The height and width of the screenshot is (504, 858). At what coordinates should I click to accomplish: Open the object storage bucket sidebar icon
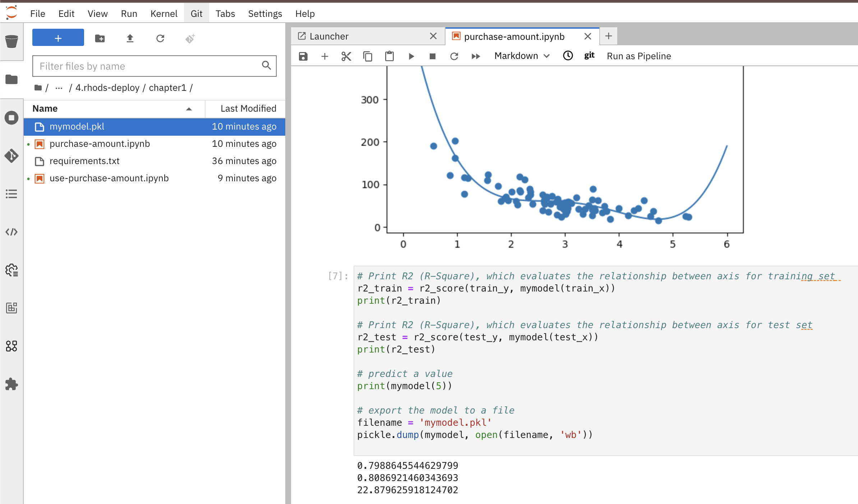tap(11, 41)
